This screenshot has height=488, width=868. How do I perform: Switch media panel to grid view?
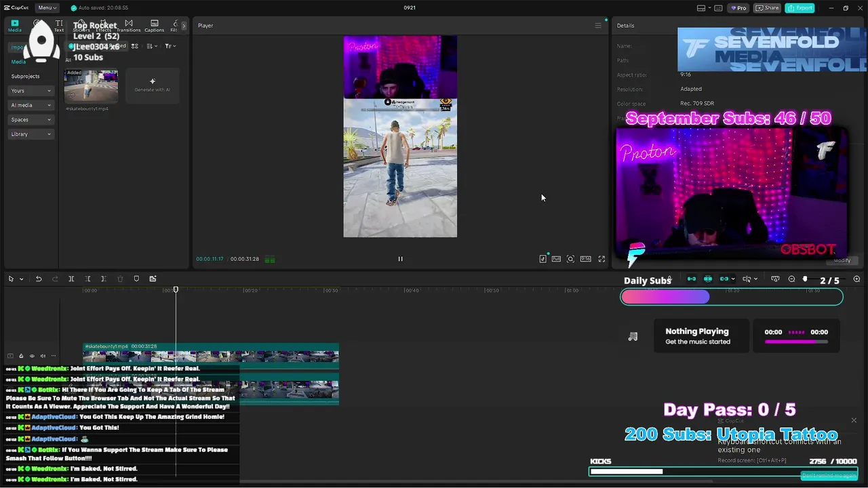[135, 46]
